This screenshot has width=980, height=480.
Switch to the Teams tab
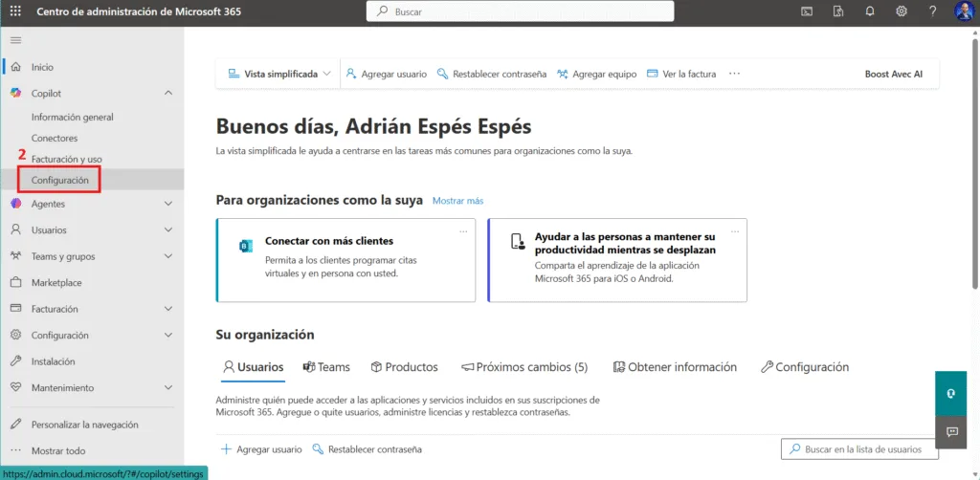326,367
